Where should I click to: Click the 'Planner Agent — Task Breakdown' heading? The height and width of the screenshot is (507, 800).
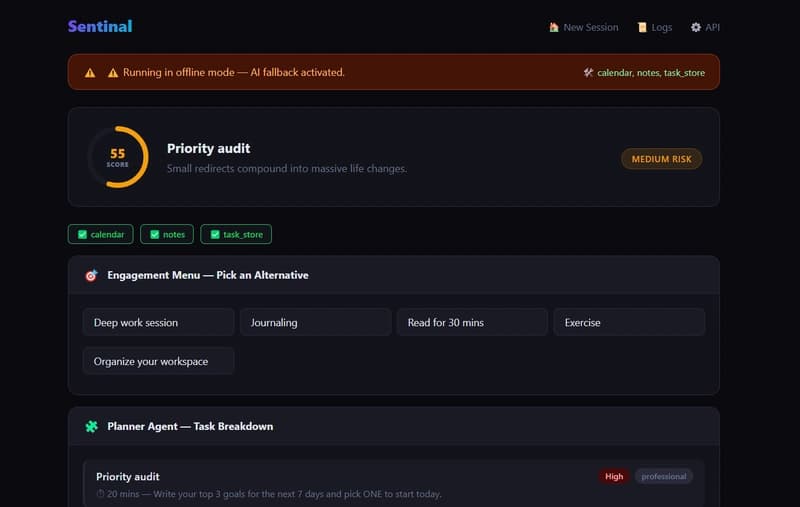tap(190, 426)
